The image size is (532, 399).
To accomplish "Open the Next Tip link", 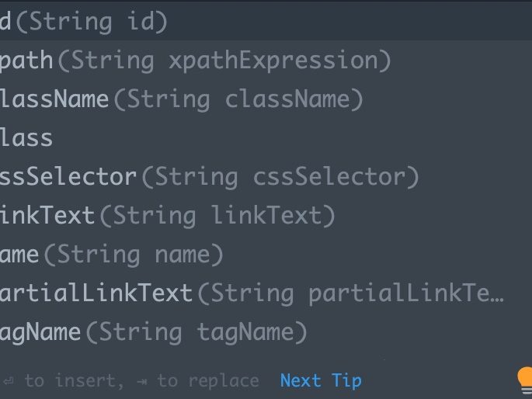I will [321, 380].
